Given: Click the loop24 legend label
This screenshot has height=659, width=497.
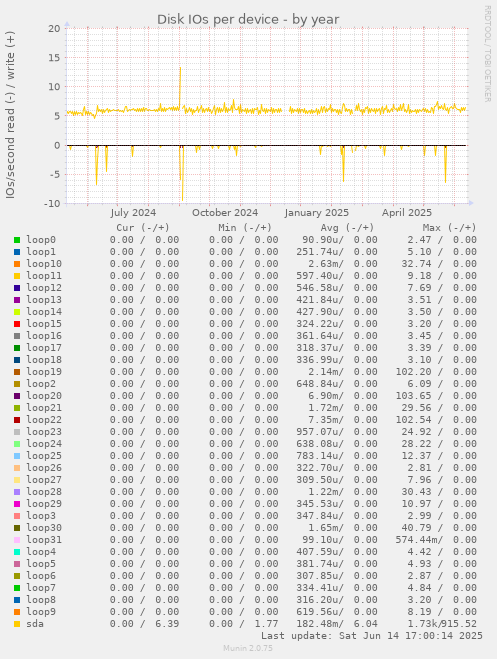Looking at the screenshot, I should 44,444.
